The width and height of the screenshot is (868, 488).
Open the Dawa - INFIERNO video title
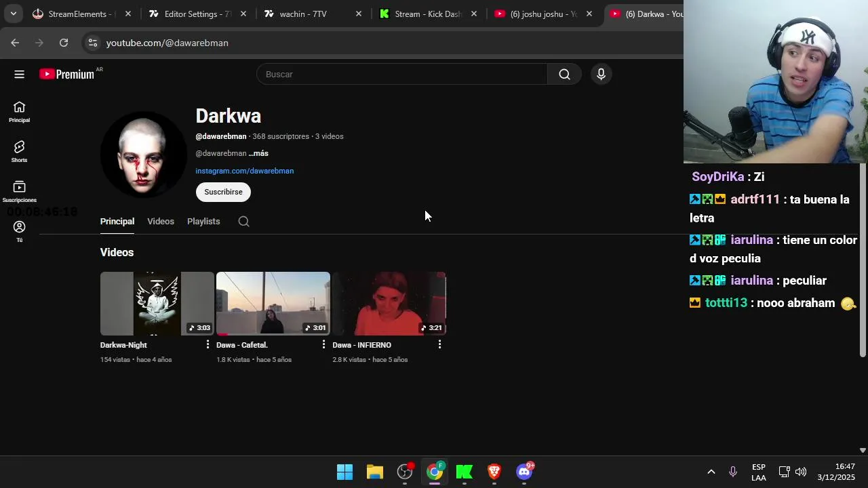click(361, 345)
